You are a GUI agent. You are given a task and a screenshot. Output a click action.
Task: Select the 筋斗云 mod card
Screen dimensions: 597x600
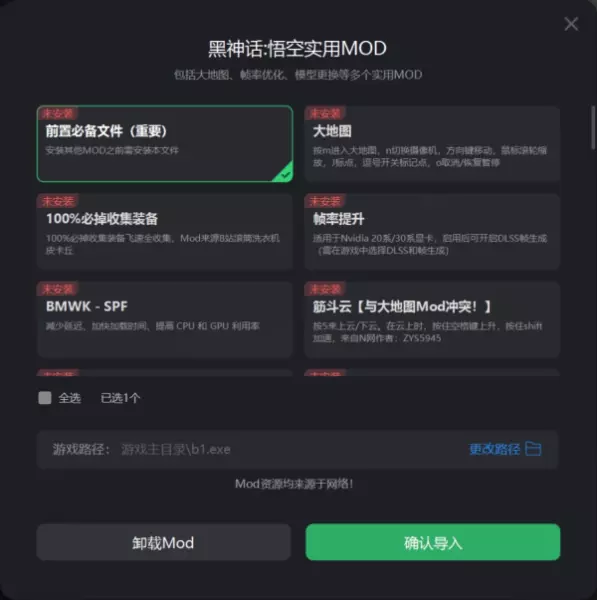click(432, 320)
